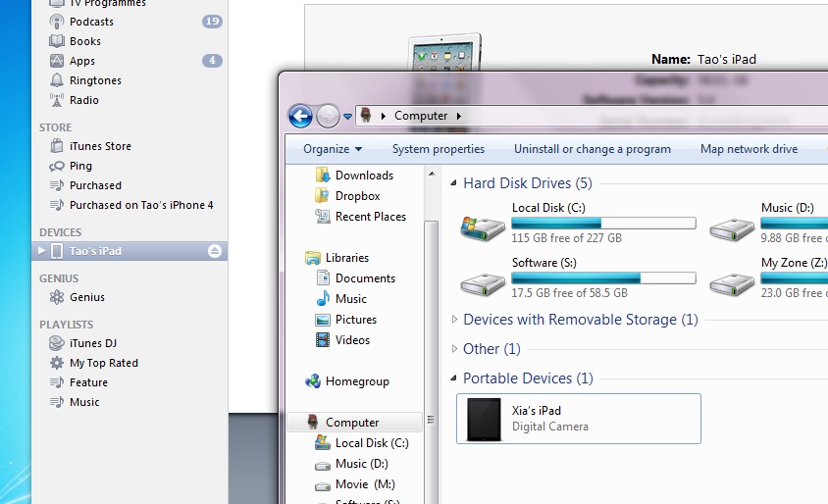Viewport: 828px width, 504px height.
Task: Open My Top Rated smart playlist gear
Action: (57, 363)
